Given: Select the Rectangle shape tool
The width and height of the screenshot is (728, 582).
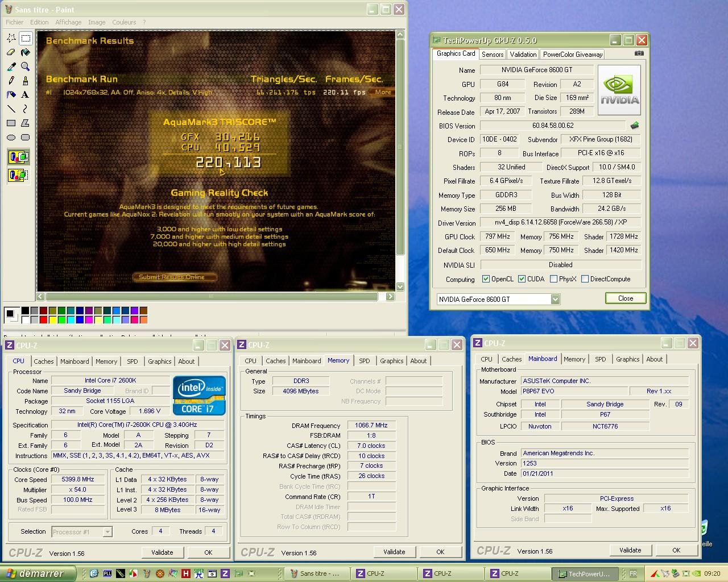Looking at the screenshot, I should point(11,123).
